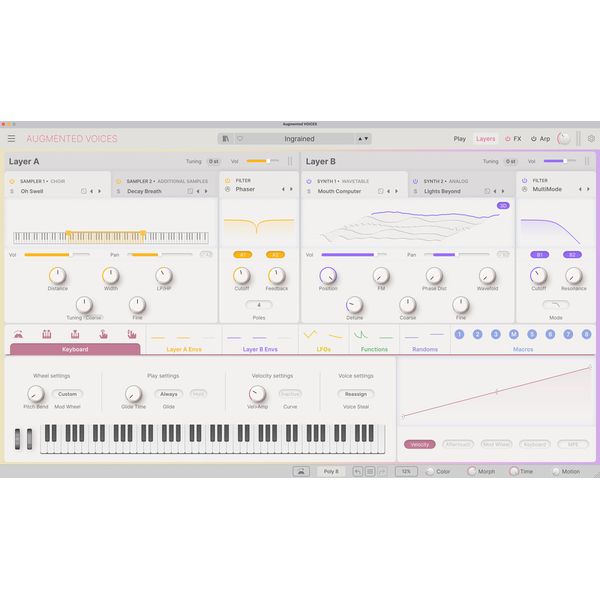This screenshot has width=600, height=600.
Task: Click the Custom Mod Wheel button
Action: (x=67, y=394)
